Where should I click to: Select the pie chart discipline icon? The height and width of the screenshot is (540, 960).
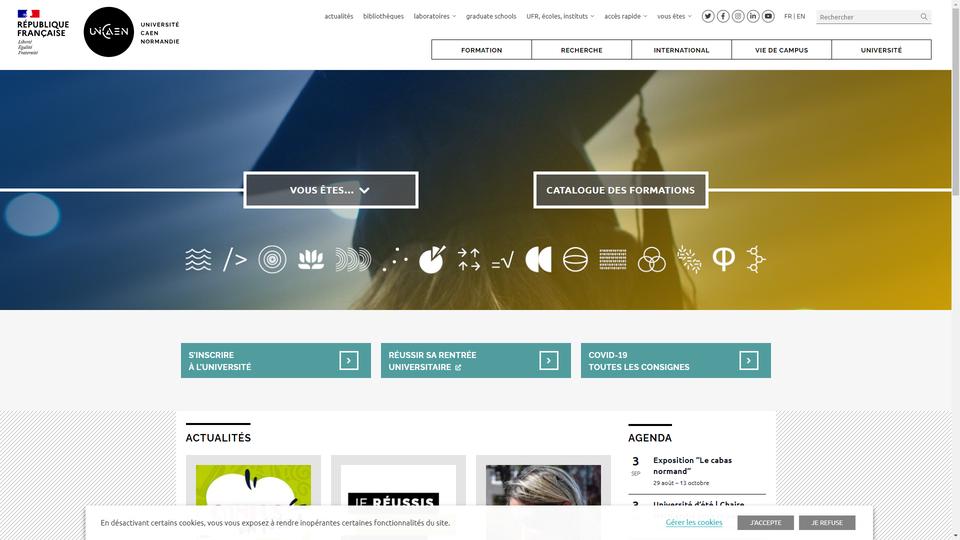point(432,260)
